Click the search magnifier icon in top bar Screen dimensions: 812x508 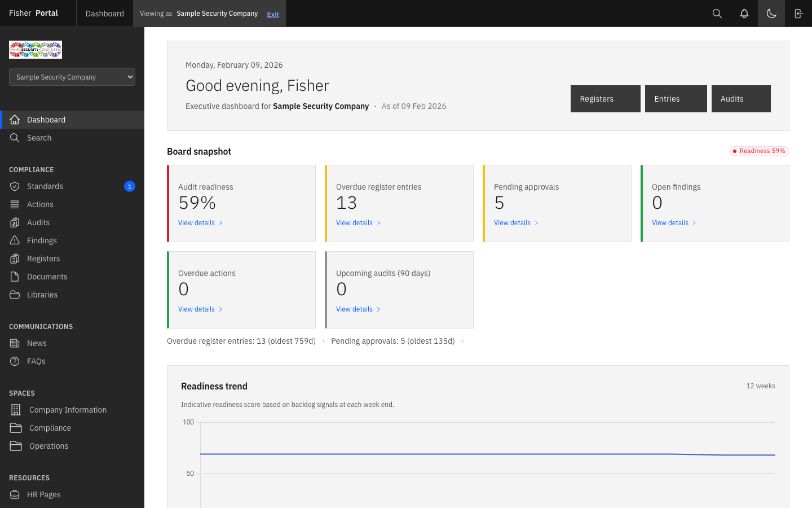tap(717, 13)
